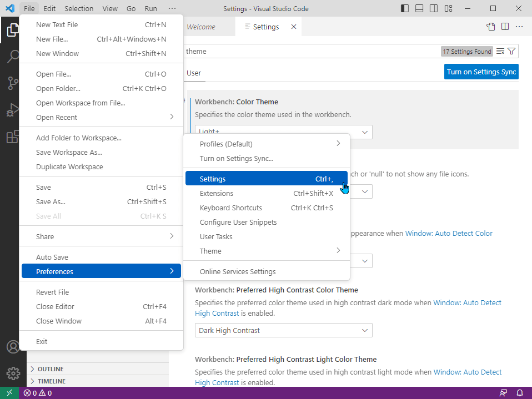This screenshot has width=532, height=399.
Task: Switch to the Welcome tab
Action: pyautogui.click(x=201, y=27)
